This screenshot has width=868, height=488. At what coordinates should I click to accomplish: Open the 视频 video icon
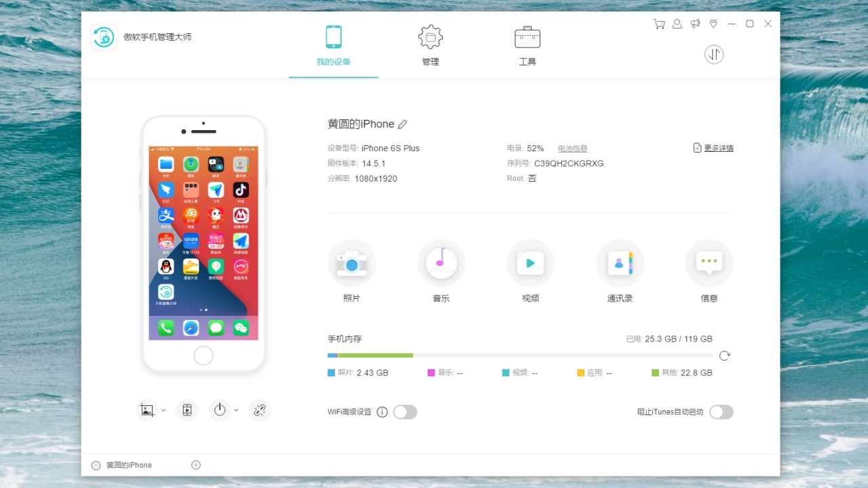530,263
